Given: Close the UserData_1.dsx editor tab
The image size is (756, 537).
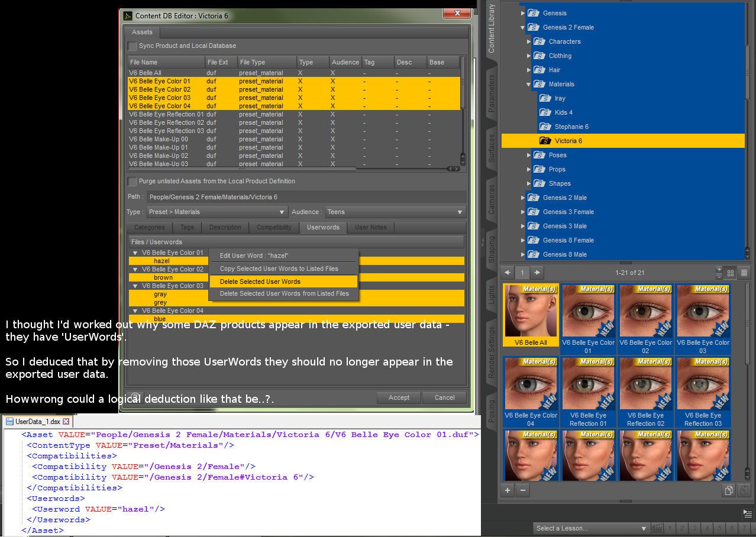Looking at the screenshot, I should pyautogui.click(x=66, y=422).
